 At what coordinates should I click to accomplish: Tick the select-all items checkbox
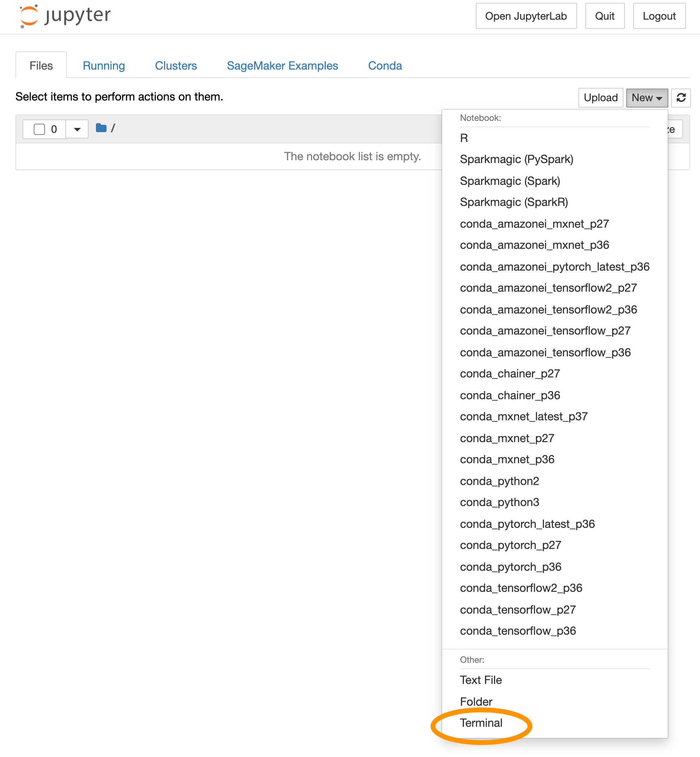coord(39,129)
